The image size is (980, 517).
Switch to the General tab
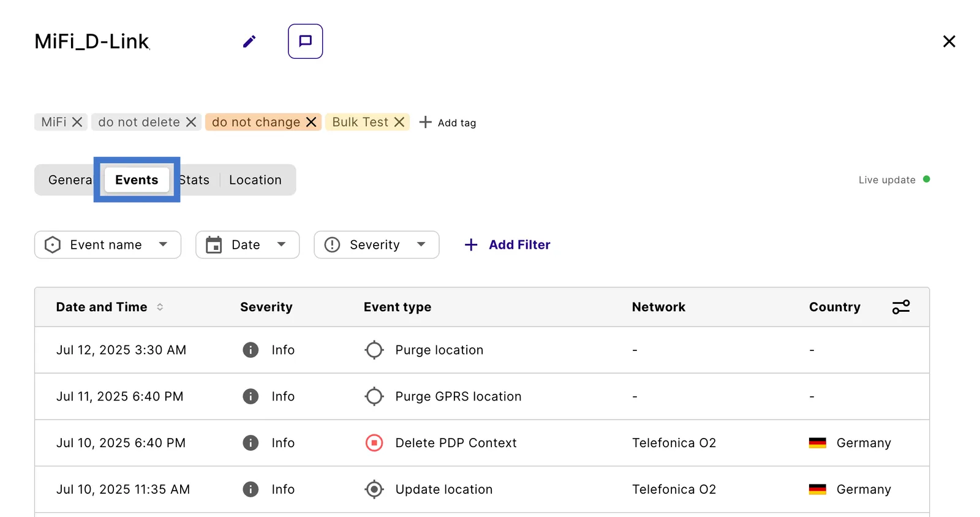[70, 180]
